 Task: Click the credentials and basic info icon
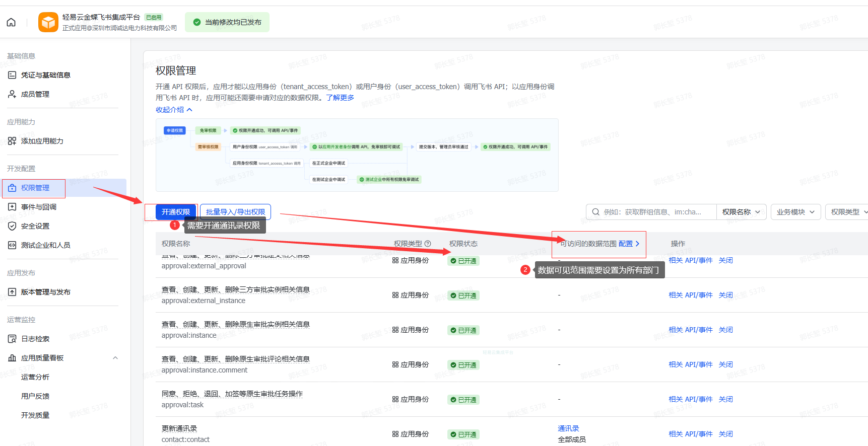tap(12, 75)
